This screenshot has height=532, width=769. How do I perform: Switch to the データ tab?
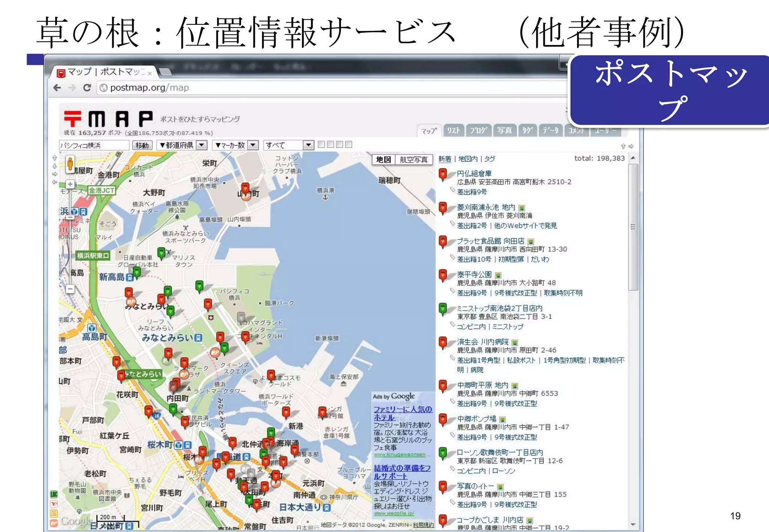click(550, 131)
